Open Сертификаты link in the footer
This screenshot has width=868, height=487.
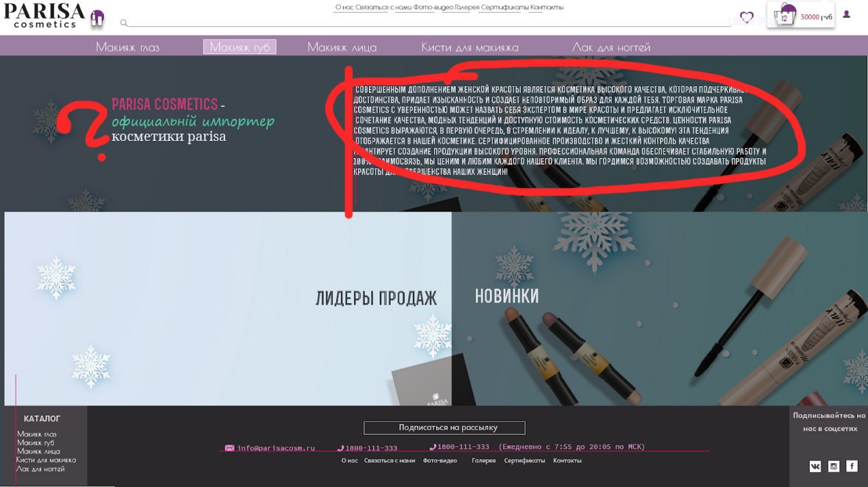pyautogui.click(x=524, y=461)
